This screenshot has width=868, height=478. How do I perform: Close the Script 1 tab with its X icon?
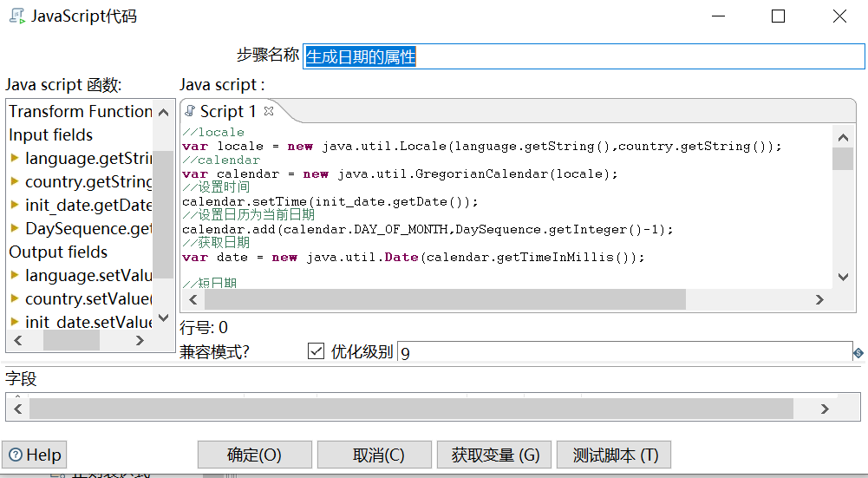(x=269, y=111)
